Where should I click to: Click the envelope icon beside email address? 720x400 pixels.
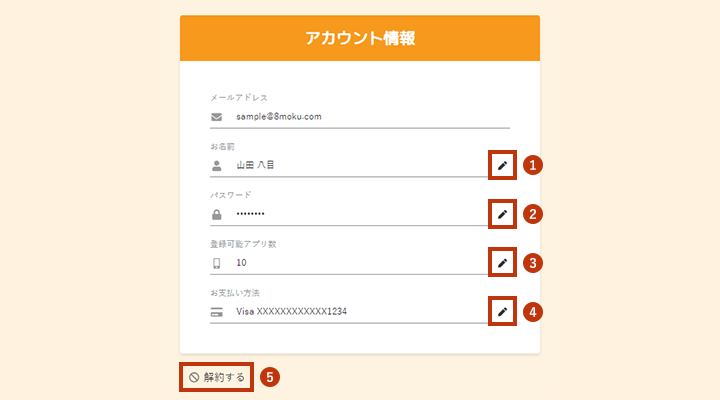pyautogui.click(x=216, y=117)
